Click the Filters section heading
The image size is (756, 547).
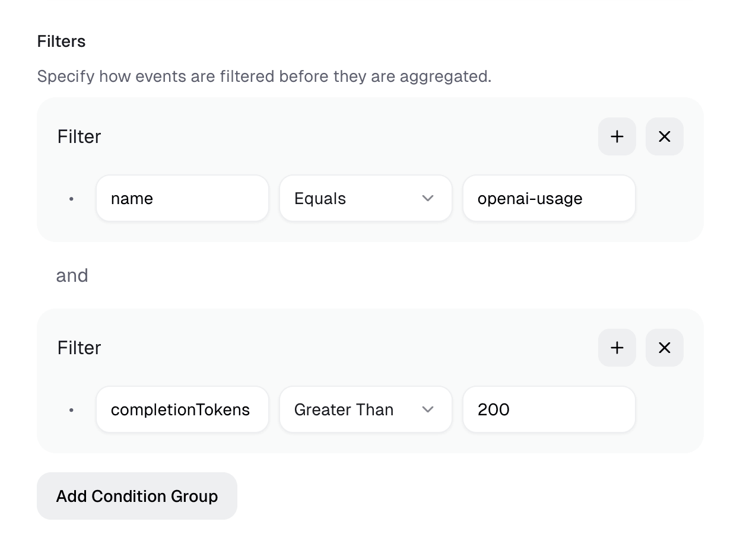(61, 42)
